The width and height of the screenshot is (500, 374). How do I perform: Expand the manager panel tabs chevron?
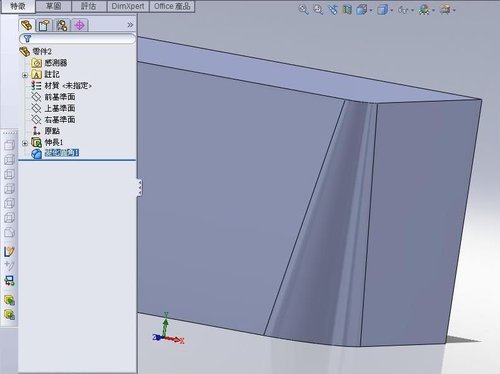pos(130,25)
